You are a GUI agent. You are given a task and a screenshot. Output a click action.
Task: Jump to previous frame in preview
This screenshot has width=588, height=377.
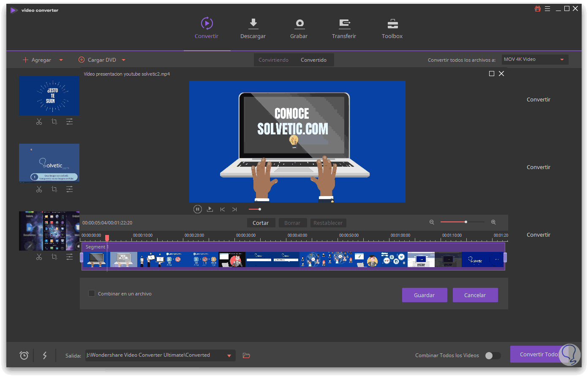point(223,209)
